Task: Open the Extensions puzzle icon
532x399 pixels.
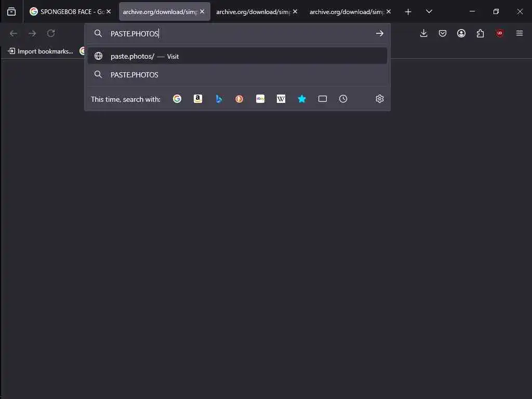Action: [480, 33]
